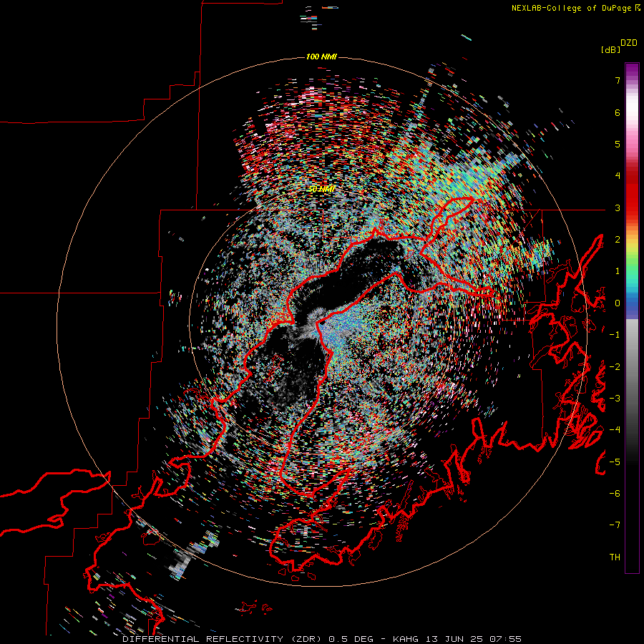Click the 50 NMI range ring label
Screen dimensions: 644x644
click(x=321, y=189)
